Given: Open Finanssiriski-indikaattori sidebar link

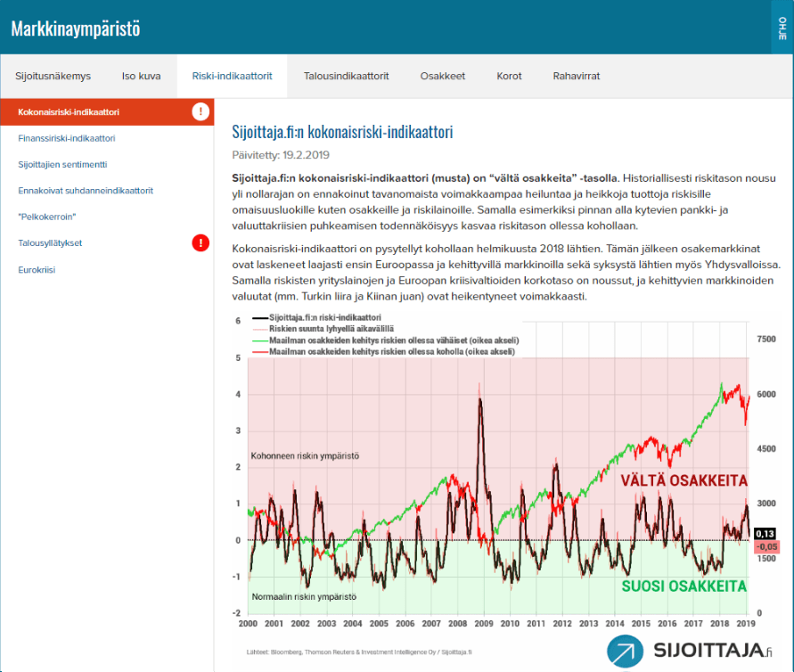Looking at the screenshot, I should click(67, 138).
